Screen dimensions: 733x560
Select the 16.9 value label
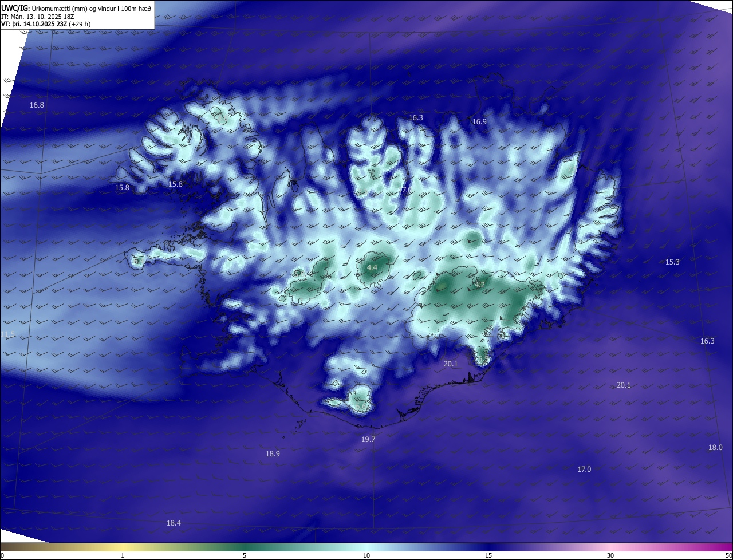tap(479, 122)
